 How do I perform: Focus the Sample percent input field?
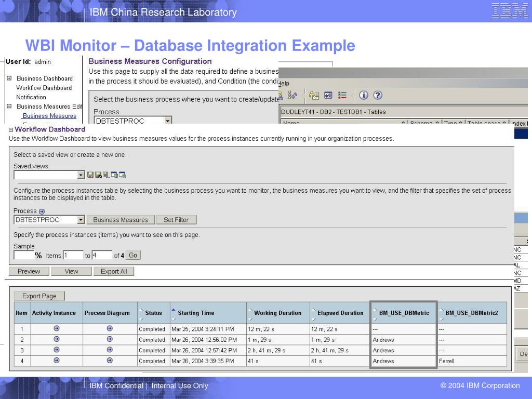pyautogui.click(x=24, y=255)
